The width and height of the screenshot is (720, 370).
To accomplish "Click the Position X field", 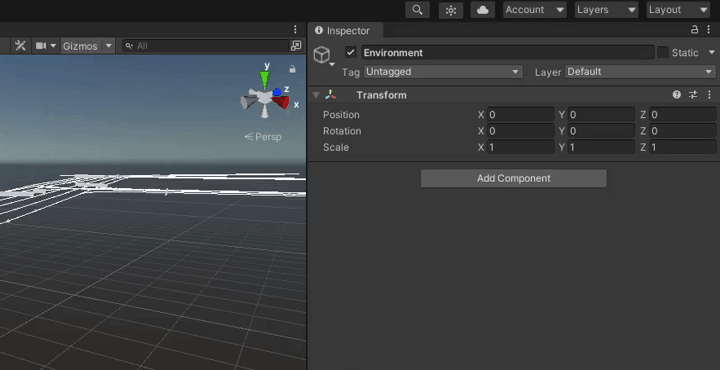I will click(x=521, y=115).
